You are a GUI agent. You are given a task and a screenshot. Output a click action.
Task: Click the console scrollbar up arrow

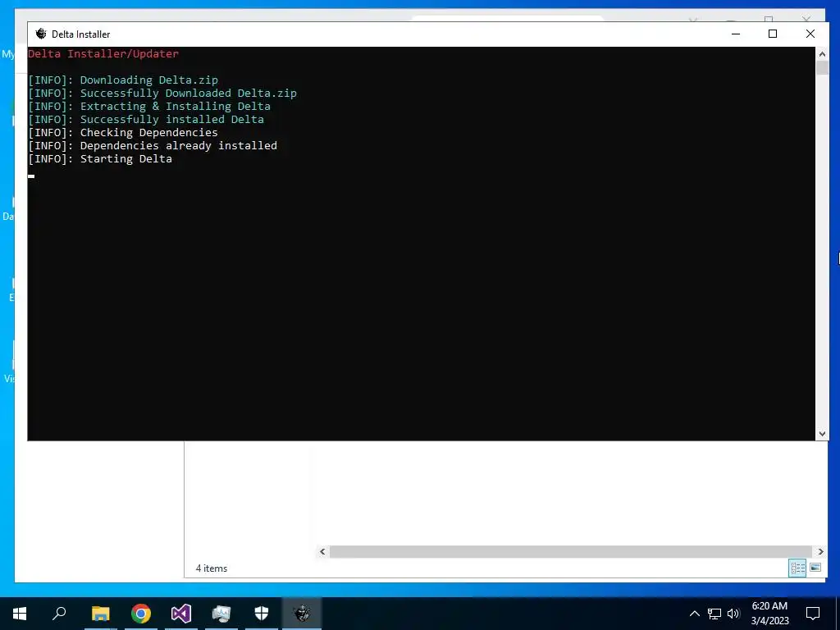click(x=822, y=53)
